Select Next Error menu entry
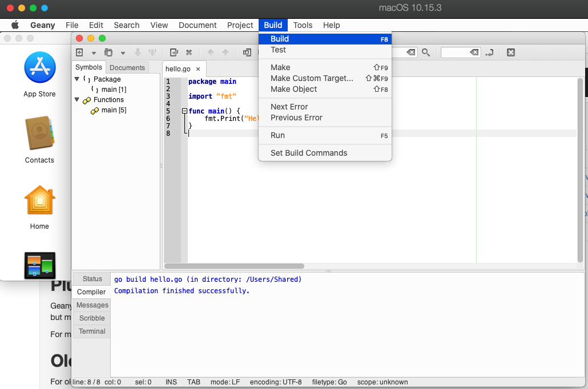The image size is (588, 389). (325, 107)
